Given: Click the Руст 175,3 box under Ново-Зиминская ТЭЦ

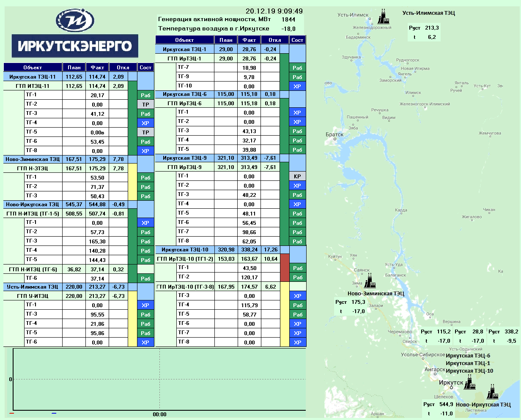Looking at the screenshot, I should click(351, 302).
